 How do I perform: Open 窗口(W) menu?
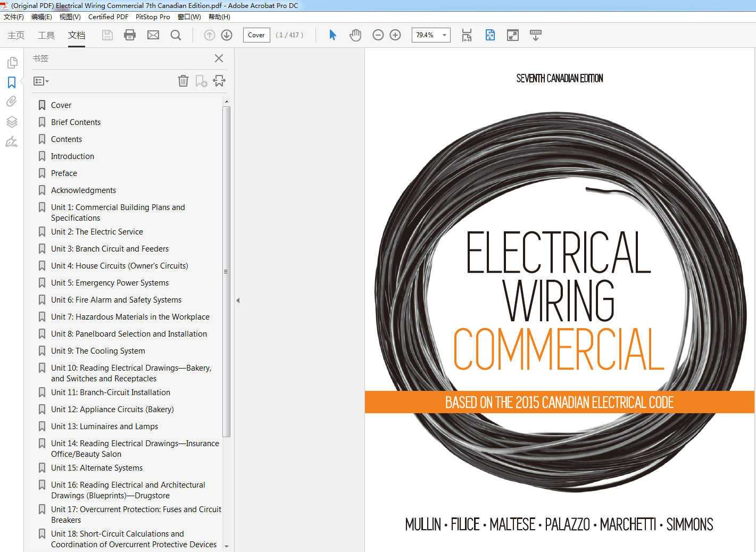189,17
